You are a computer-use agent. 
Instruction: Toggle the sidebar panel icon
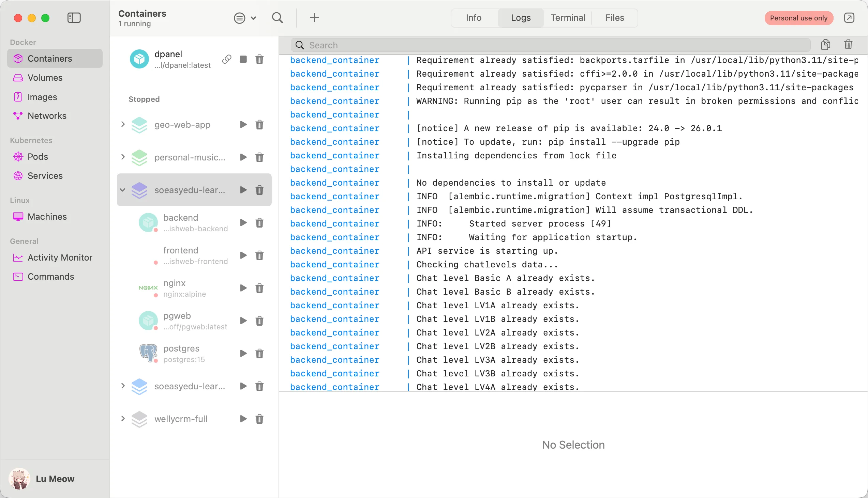(x=74, y=18)
